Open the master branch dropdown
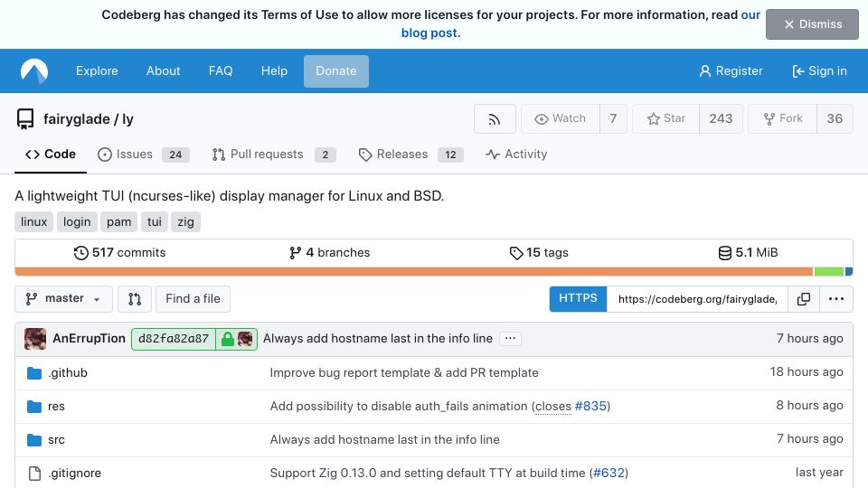Viewport: 868px width, 488px height. pyautogui.click(x=63, y=299)
